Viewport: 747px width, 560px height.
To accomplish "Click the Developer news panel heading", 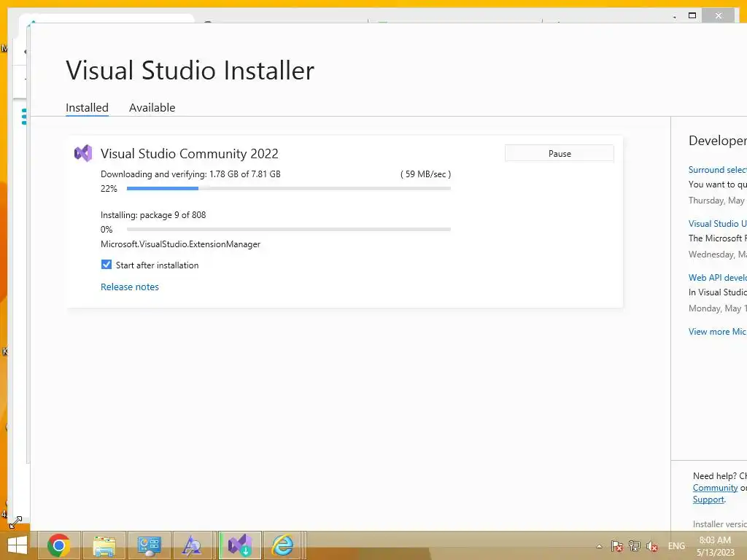I will pos(718,141).
